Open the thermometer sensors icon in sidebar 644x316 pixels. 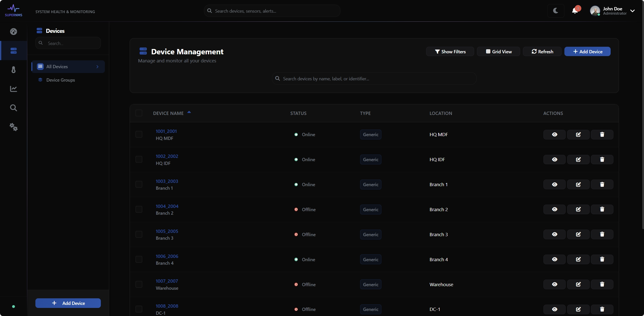(x=13, y=70)
